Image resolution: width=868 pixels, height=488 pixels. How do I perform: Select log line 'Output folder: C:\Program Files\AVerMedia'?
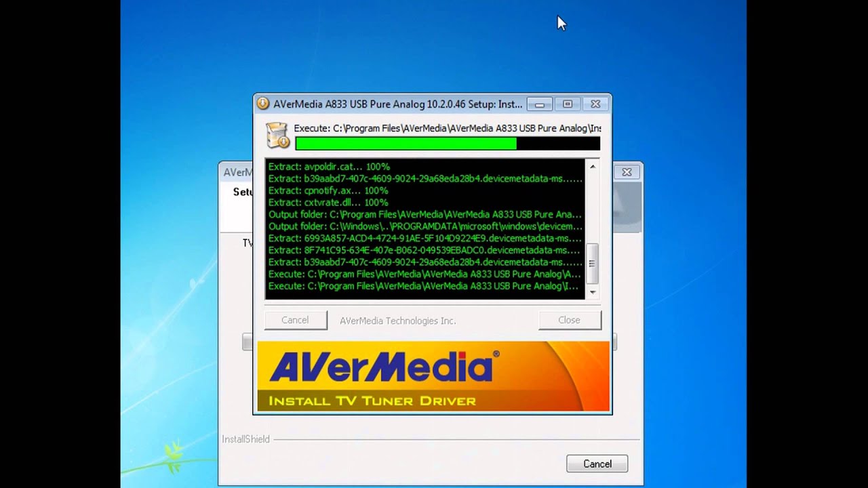(425, 214)
